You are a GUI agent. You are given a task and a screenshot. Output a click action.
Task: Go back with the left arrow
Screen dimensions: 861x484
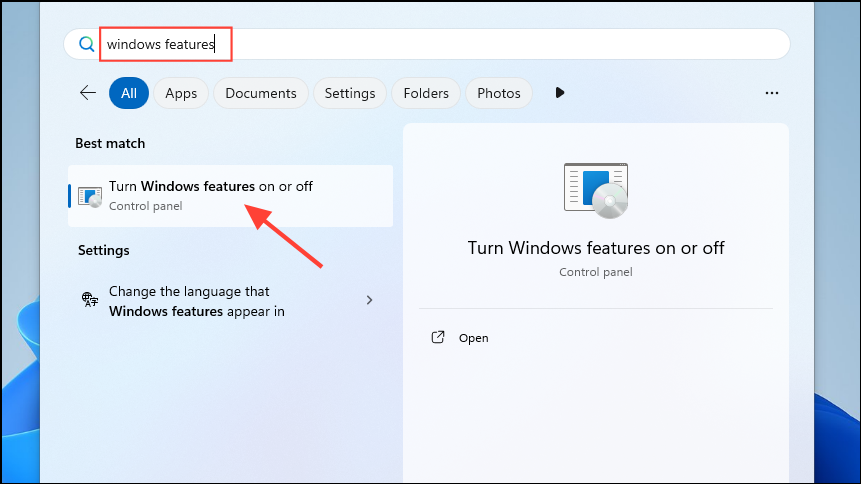point(88,93)
